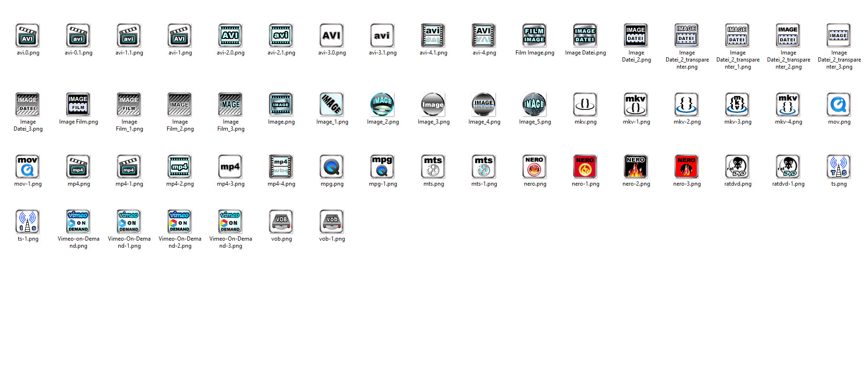868x376 pixels.
Task: Click the file name avi-1.png
Action: tap(180, 53)
